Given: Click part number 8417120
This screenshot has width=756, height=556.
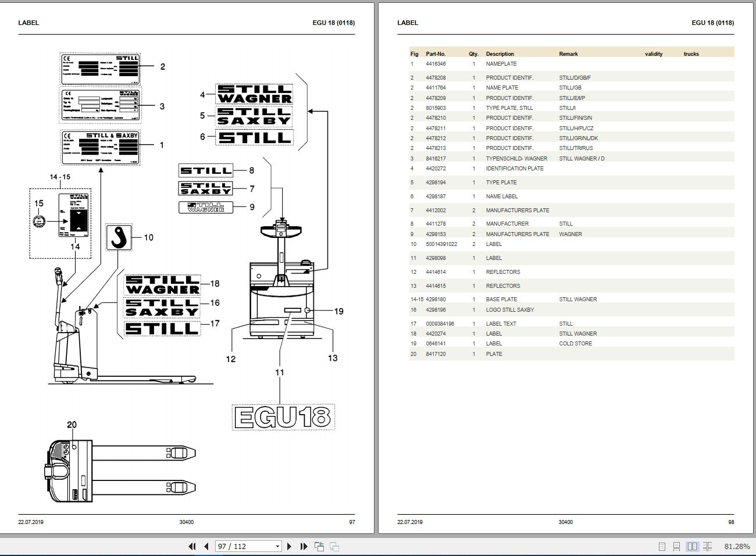Looking at the screenshot, I should click(436, 354).
